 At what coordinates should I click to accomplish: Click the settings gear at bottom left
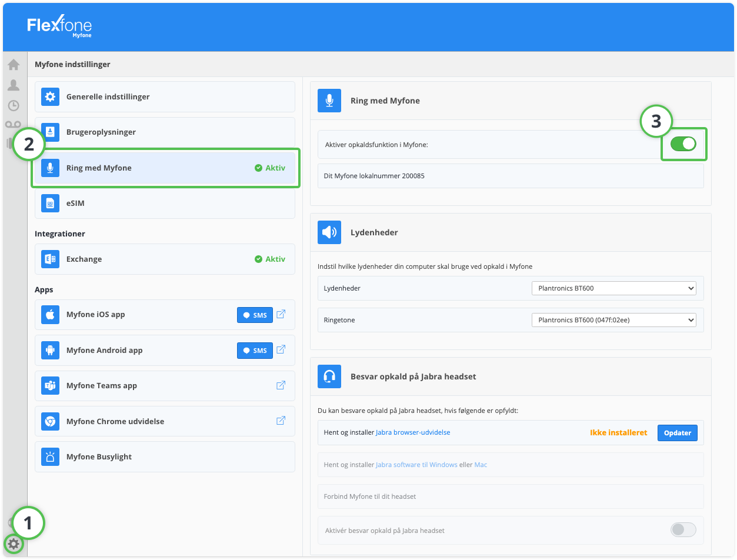13,544
